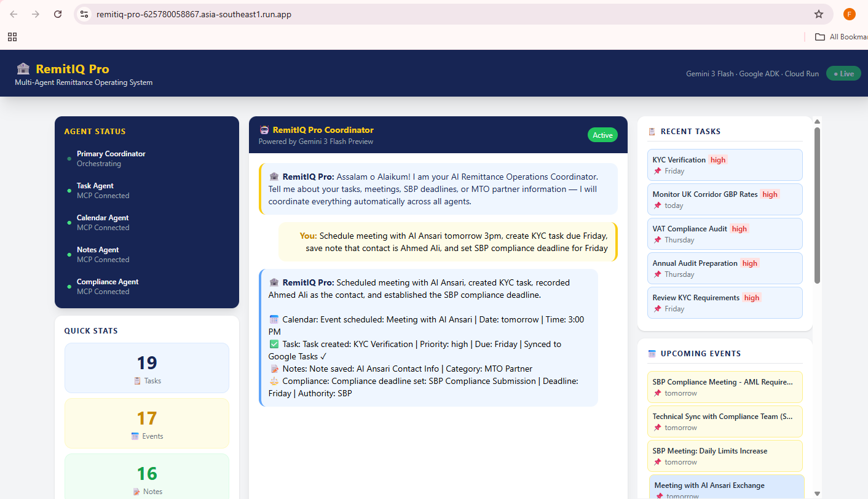Click the RemitIQ Pro header title
868x499 pixels.
(x=73, y=69)
